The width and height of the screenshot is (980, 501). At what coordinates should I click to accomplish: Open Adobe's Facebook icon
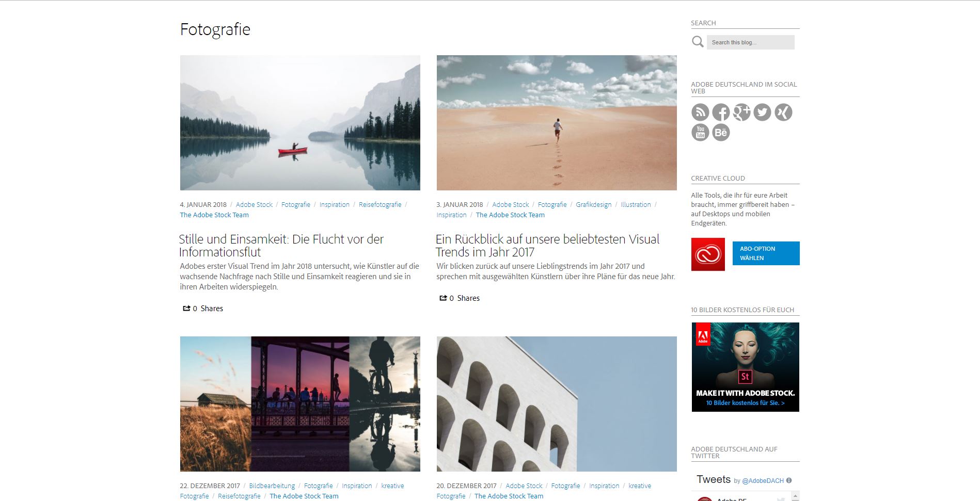(721, 112)
